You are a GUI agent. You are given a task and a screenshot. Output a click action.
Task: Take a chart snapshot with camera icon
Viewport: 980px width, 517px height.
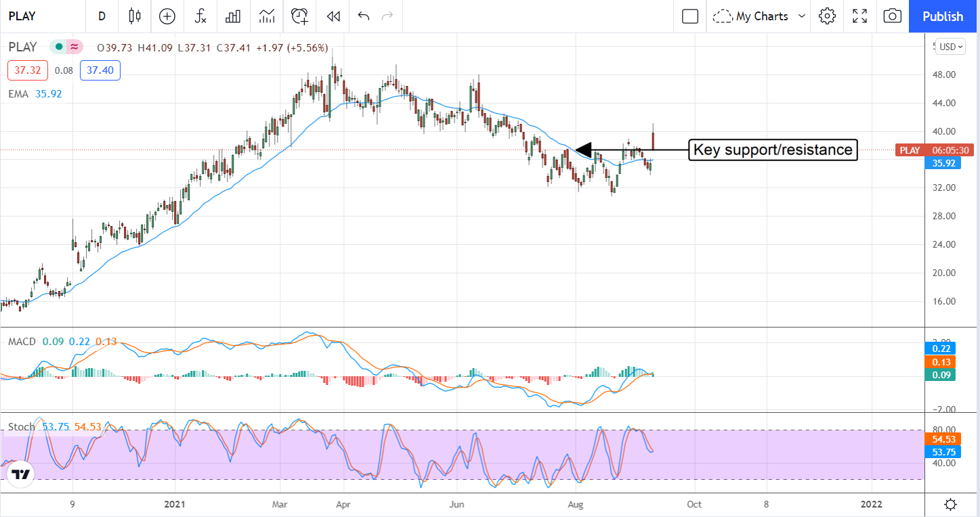click(893, 16)
